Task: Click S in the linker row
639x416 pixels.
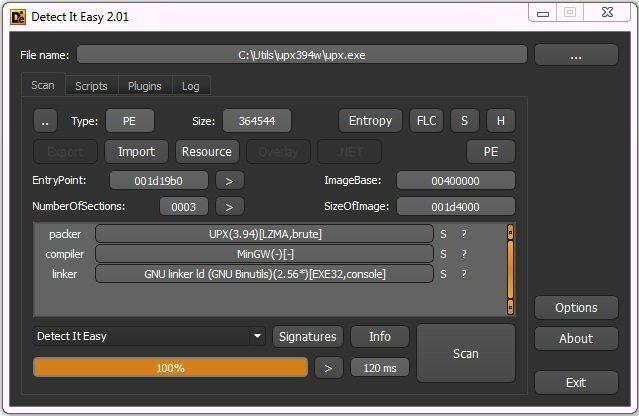Action: point(443,274)
